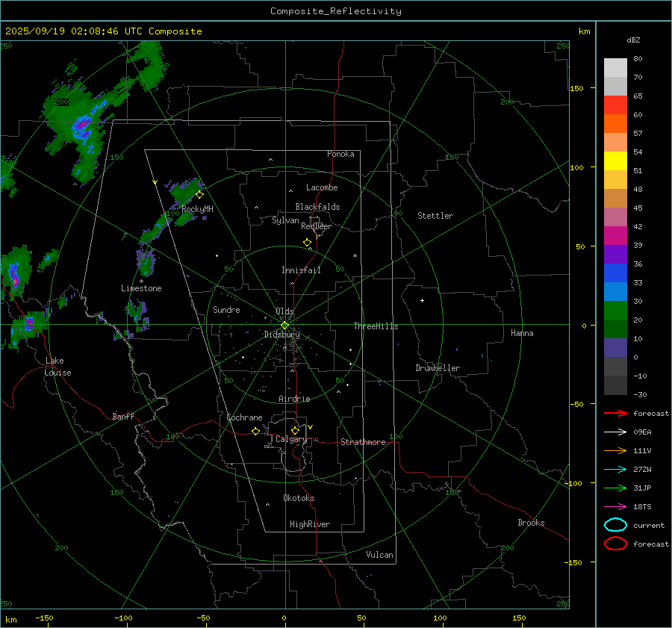Image resolution: width=672 pixels, height=628 pixels.
Task: Select the cyan current ellipse icon
Action: [x=615, y=525]
